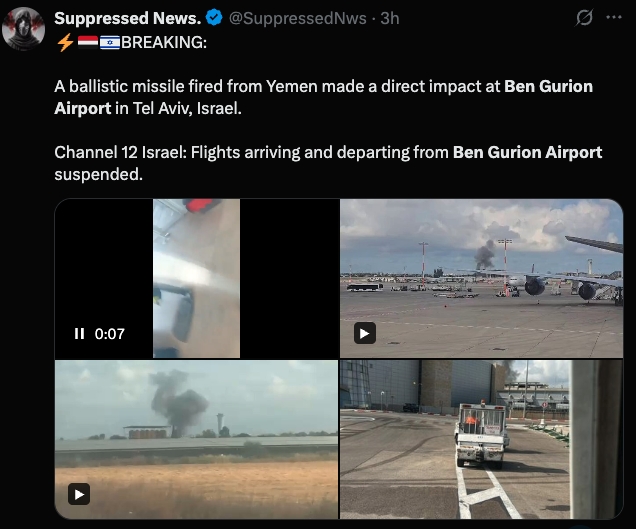Viewport: 636px width, 529px height.
Task: Click the lightning bolt emoji
Action: pos(65,42)
